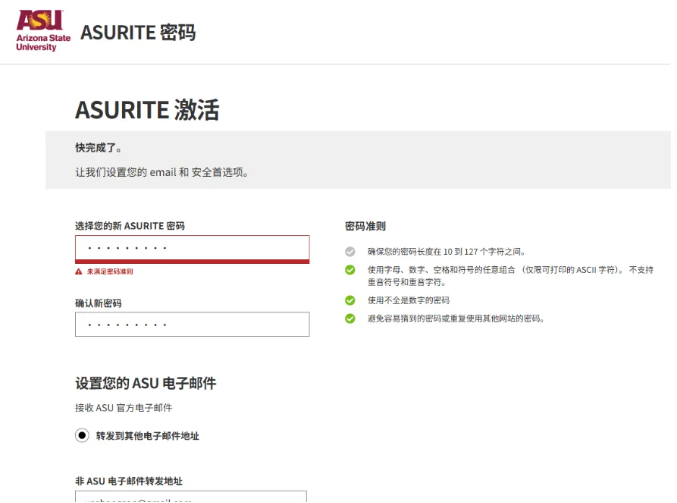Click the 确认新密码 label
The width and height of the screenshot is (677, 503).
pyautogui.click(x=98, y=303)
